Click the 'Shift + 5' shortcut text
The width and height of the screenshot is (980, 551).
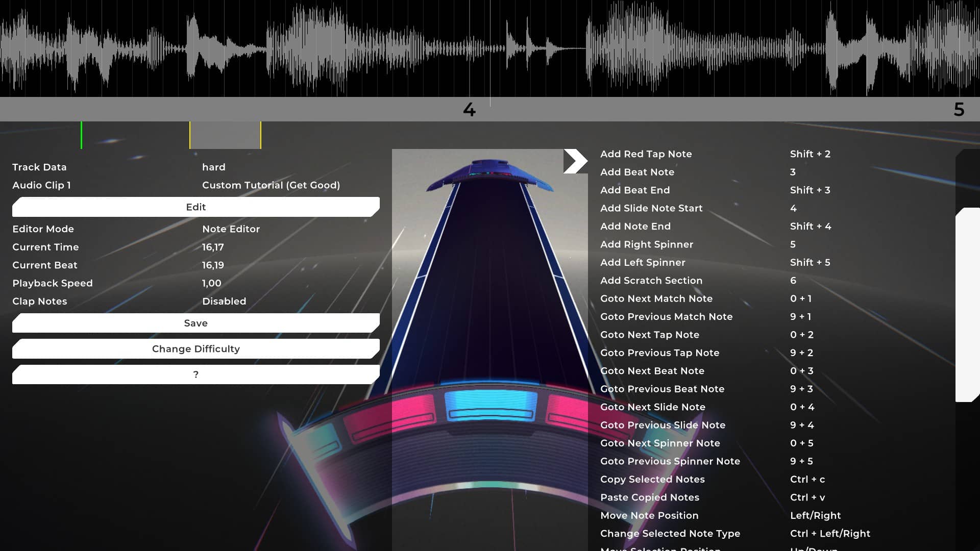coord(810,263)
